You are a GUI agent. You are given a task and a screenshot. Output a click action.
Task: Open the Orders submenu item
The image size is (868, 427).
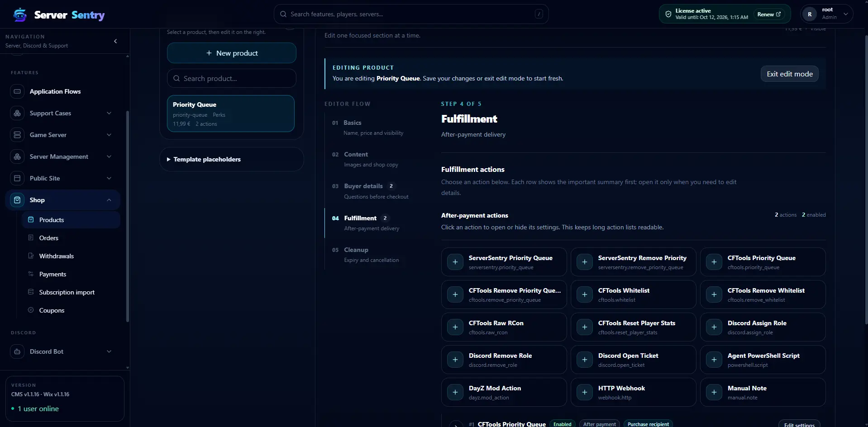tap(71, 238)
